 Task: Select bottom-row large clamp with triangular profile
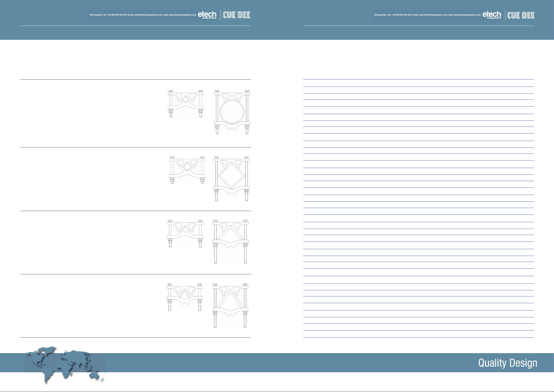(x=230, y=306)
